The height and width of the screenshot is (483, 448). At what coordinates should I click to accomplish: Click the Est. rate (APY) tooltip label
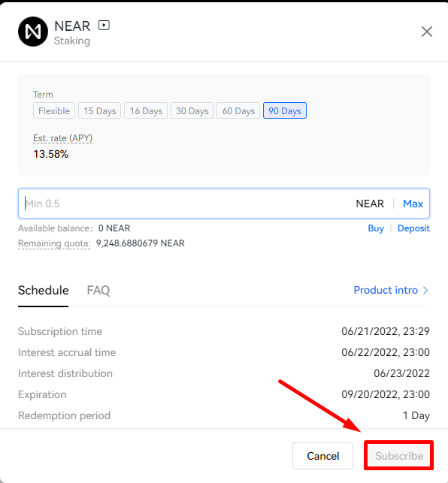[62, 138]
